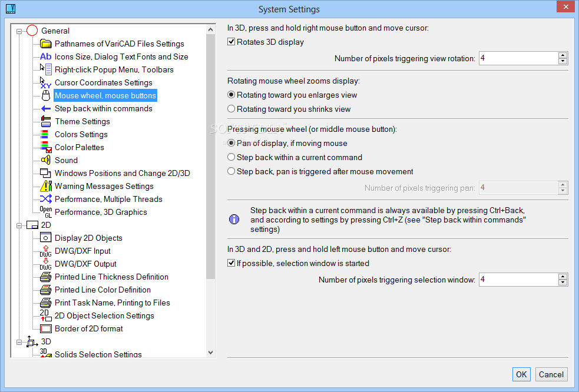Click tree scrollbar down arrow
The width and height of the screenshot is (579, 392).
pyautogui.click(x=210, y=353)
